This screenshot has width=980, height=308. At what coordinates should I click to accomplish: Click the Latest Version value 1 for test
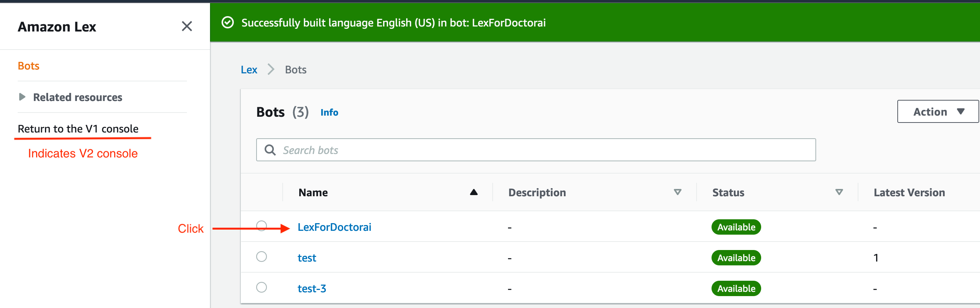pyautogui.click(x=876, y=258)
